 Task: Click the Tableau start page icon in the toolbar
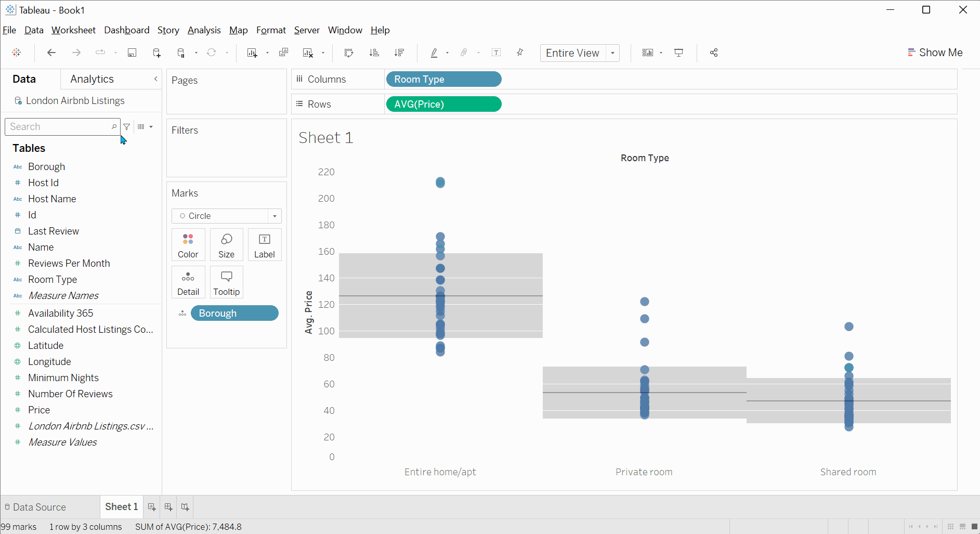pyautogui.click(x=17, y=53)
